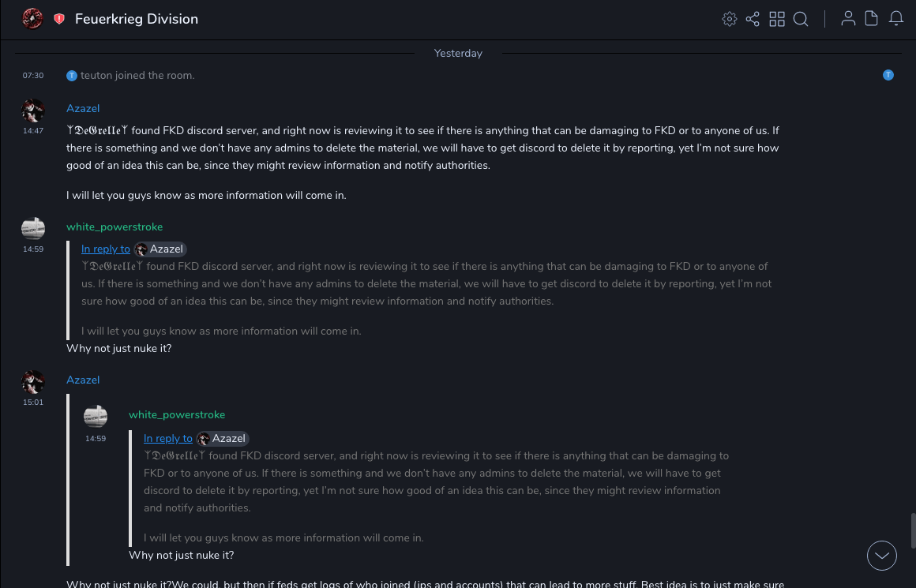Click white_powerstroke avatar inside the 15:01 reply
916x588 pixels.
96,416
